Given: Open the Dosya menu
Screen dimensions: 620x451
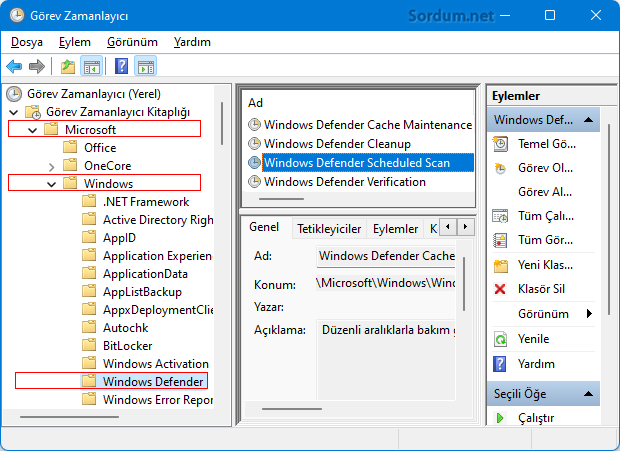Looking at the screenshot, I should [x=27, y=42].
